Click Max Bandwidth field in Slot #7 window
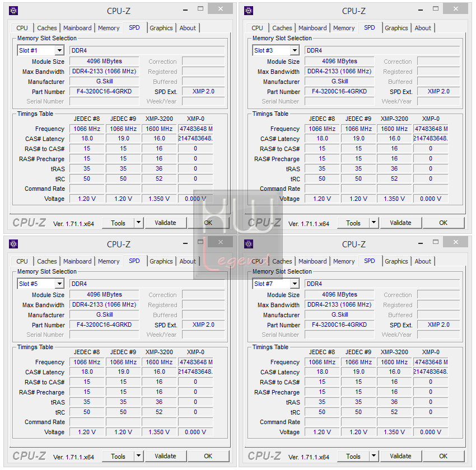The width and height of the screenshot is (476, 470). click(x=339, y=305)
